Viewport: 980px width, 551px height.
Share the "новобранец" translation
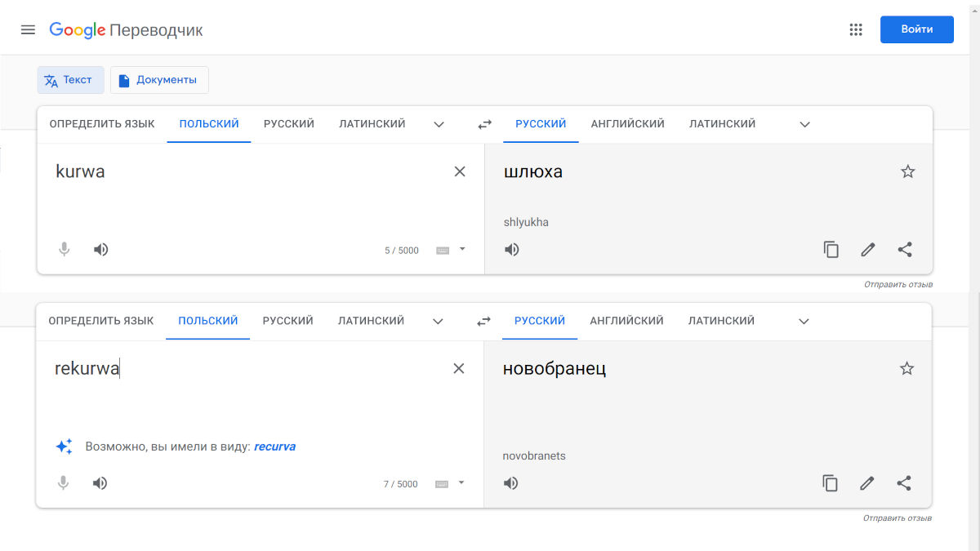click(904, 483)
